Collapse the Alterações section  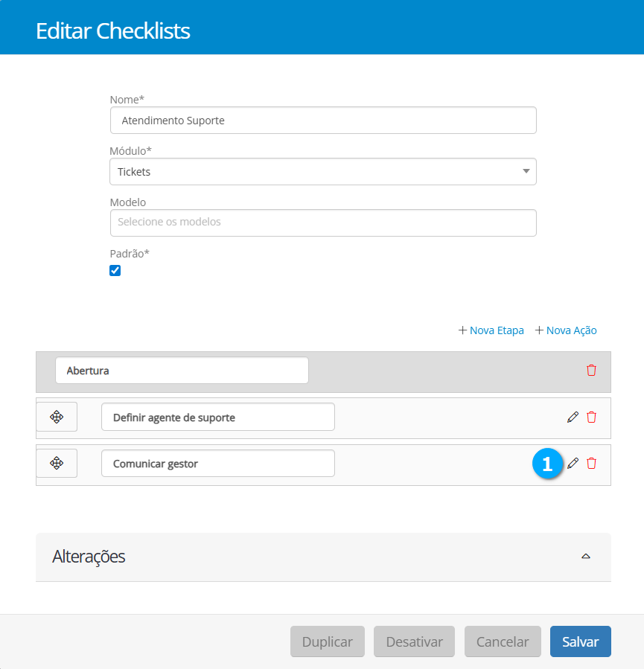585,557
